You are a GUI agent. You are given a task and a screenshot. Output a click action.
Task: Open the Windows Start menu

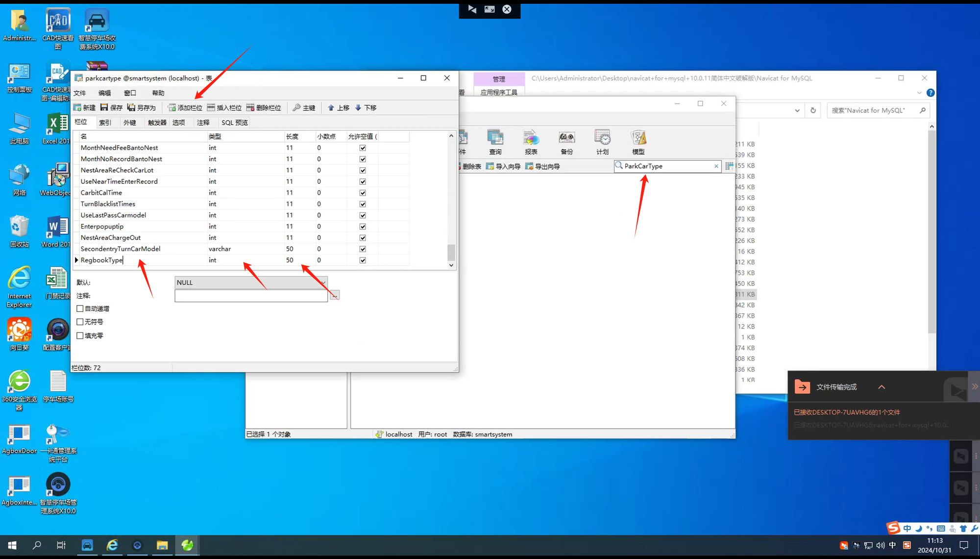pos(12,545)
